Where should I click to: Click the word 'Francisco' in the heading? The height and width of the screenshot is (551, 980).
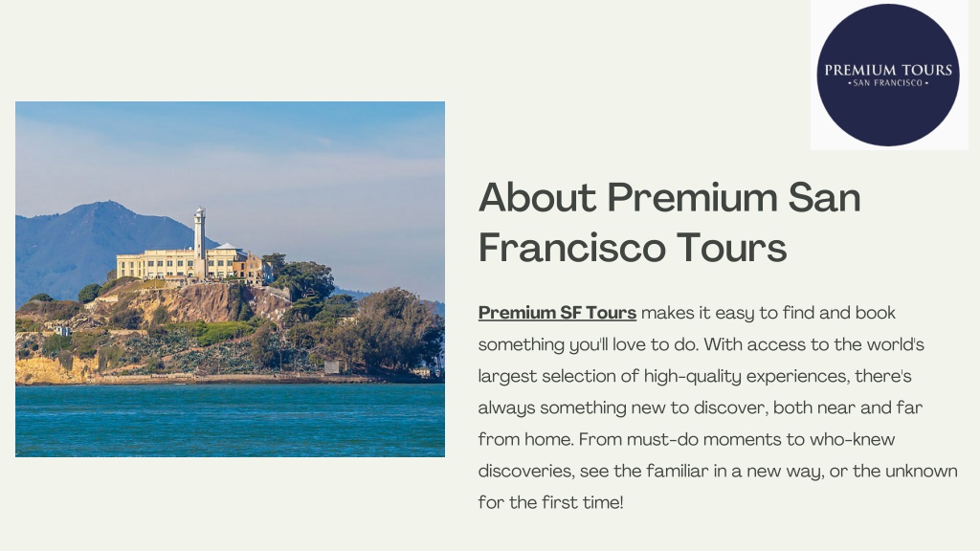(x=571, y=248)
